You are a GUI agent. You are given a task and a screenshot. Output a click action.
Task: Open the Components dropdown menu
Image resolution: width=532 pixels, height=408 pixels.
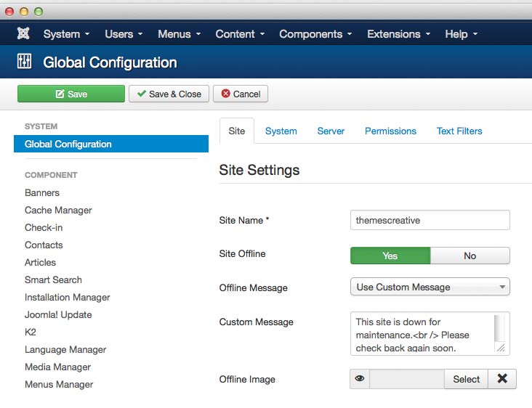point(315,34)
